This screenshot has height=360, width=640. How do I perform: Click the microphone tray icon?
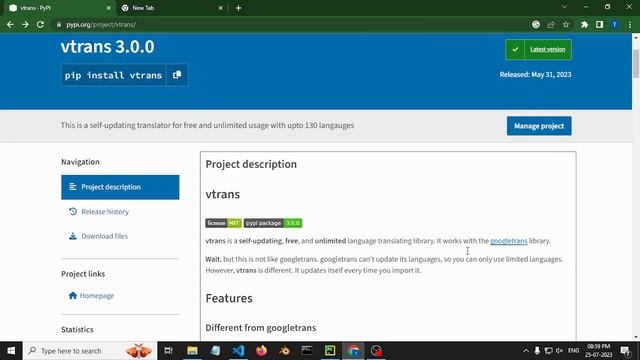(x=537, y=351)
